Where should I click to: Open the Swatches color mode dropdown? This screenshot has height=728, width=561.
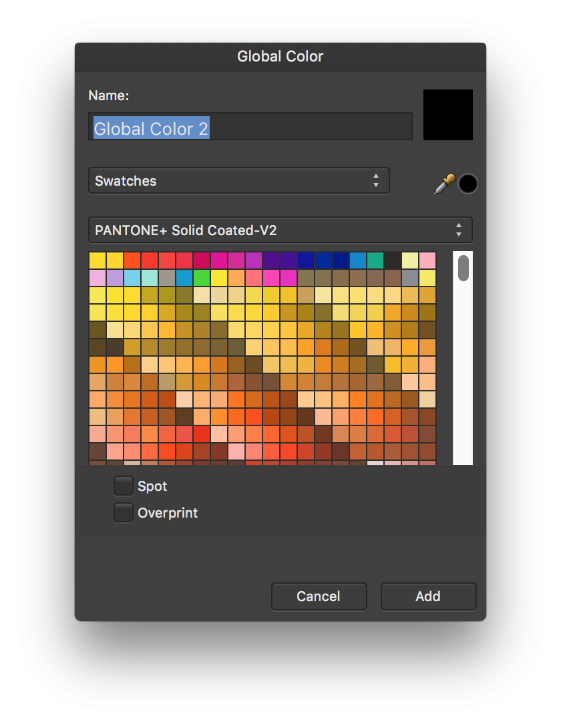tap(238, 180)
